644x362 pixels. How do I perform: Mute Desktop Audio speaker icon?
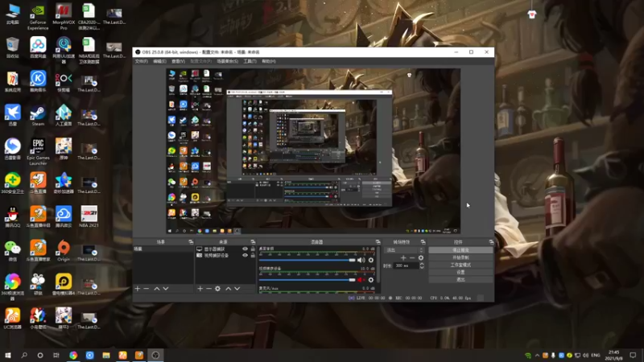click(x=361, y=260)
